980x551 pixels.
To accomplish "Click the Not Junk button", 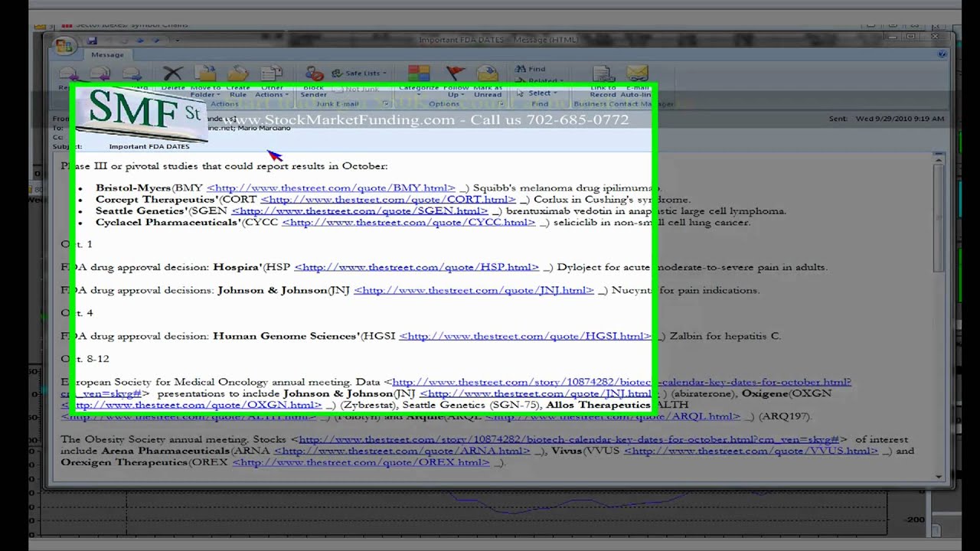I will [x=357, y=89].
